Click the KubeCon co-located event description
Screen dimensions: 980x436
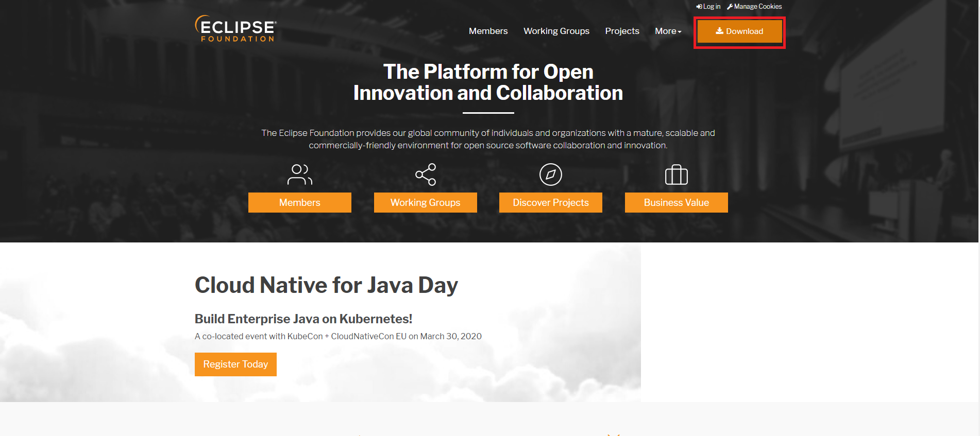338,336
